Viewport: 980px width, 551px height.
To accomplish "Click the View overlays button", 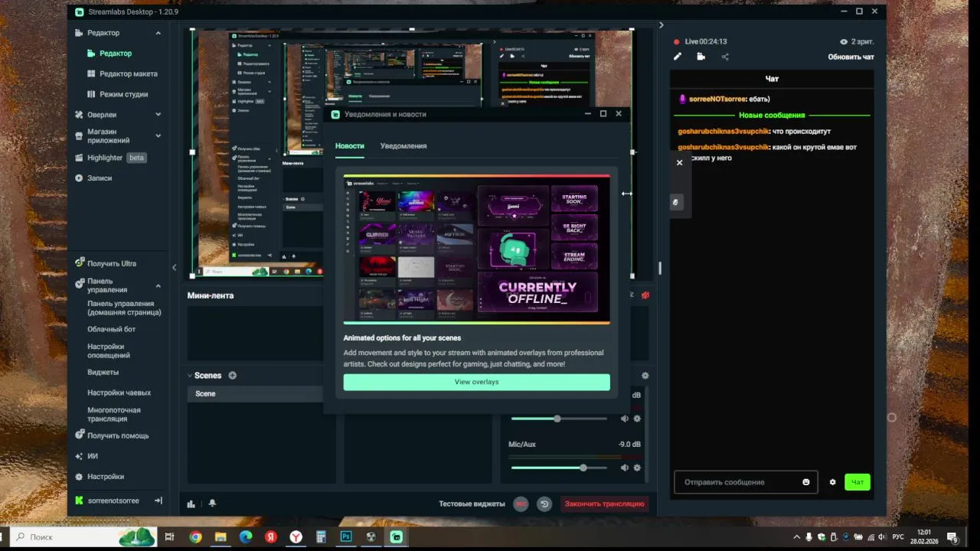I will (477, 382).
